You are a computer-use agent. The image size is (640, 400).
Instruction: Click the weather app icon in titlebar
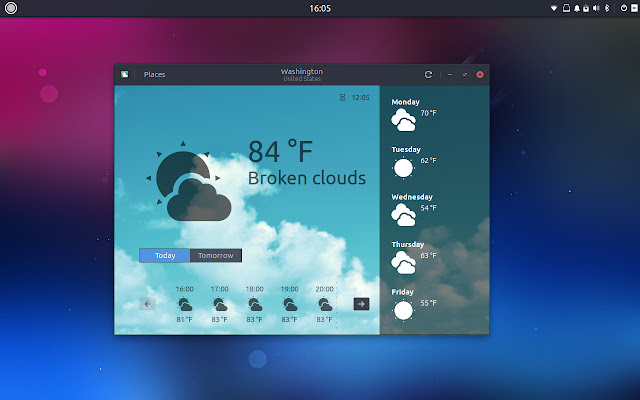click(x=124, y=74)
